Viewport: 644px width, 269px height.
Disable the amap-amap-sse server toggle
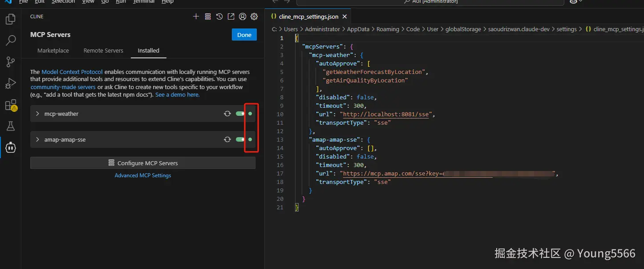(240, 139)
